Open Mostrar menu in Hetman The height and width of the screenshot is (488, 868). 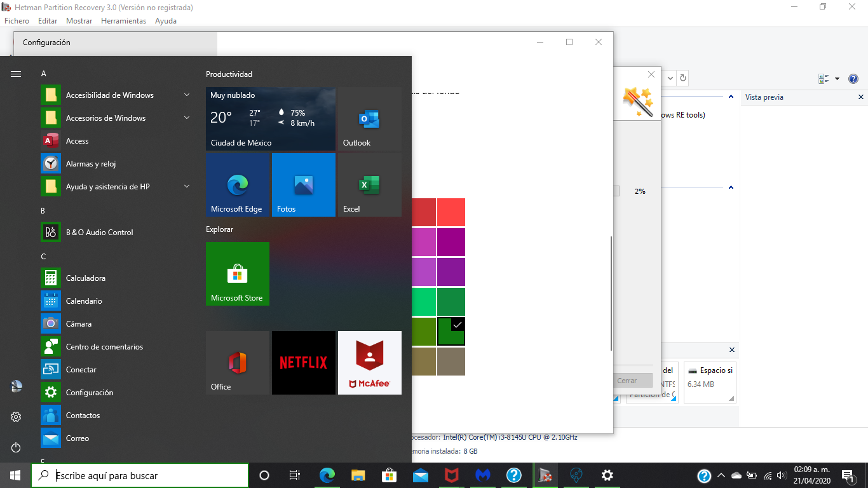(x=79, y=21)
